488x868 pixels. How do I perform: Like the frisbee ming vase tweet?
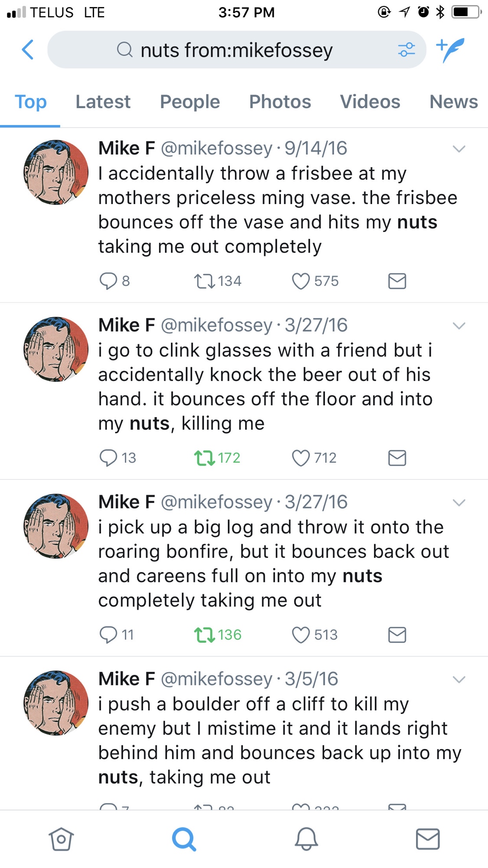301,281
